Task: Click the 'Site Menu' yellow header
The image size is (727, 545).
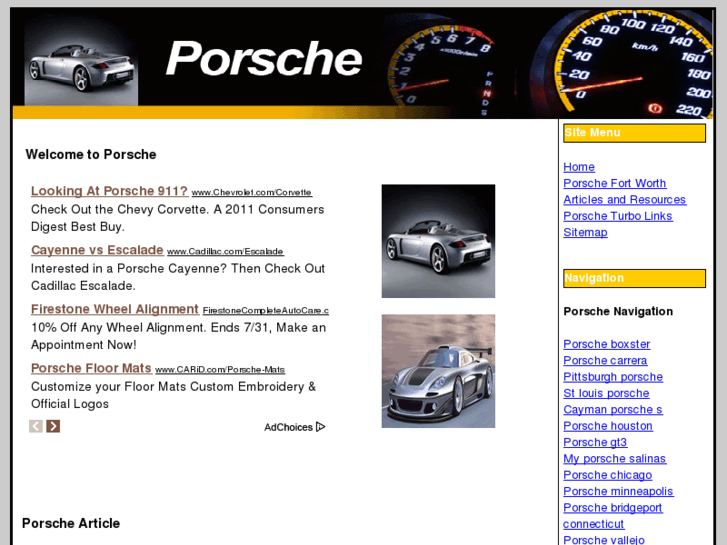Action: click(634, 133)
